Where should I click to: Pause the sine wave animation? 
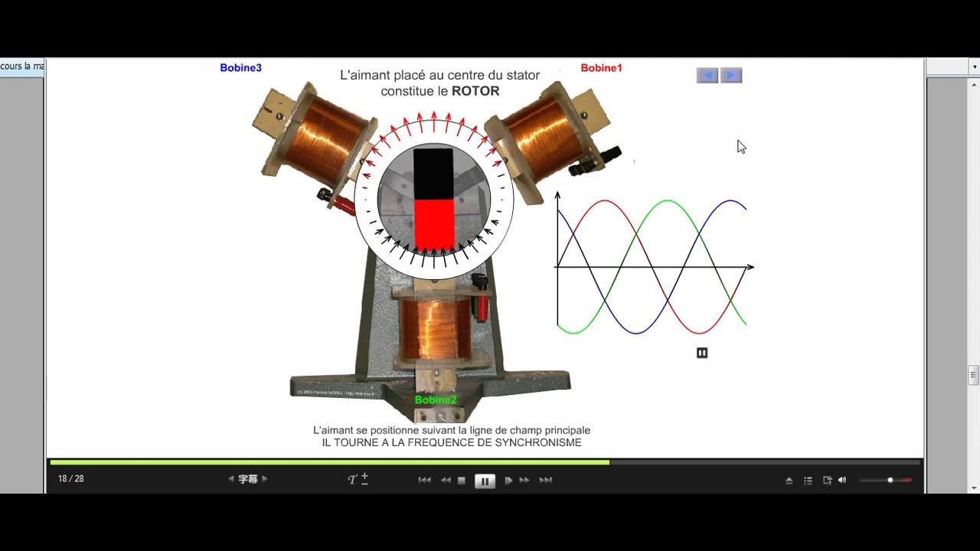(702, 353)
